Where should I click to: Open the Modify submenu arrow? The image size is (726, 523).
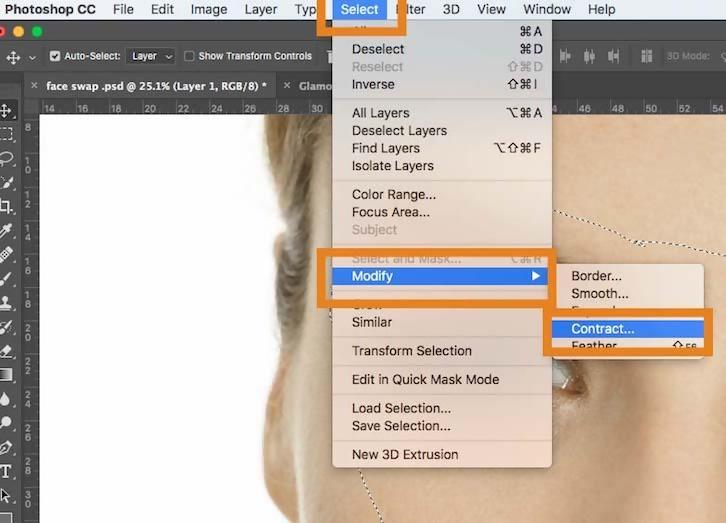[x=536, y=276]
